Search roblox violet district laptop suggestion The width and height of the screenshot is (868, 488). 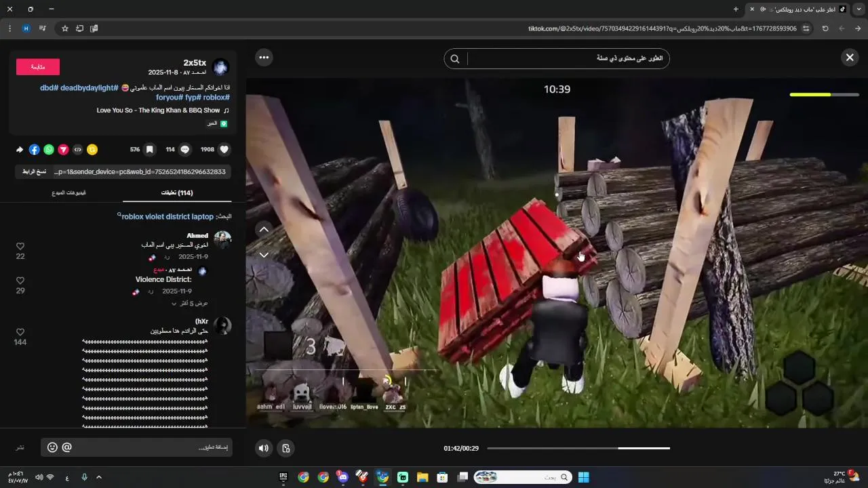click(167, 216)
